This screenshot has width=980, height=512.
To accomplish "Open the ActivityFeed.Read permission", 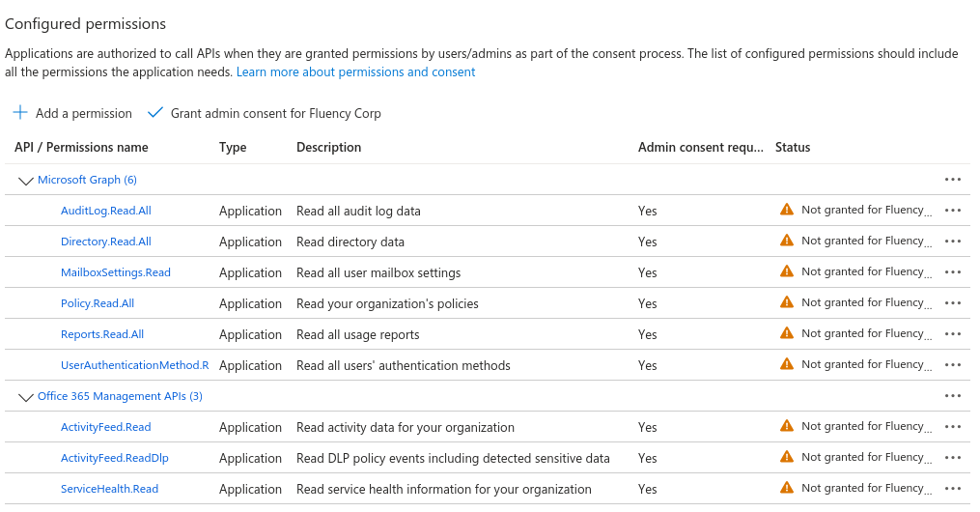I will tap(105, 427).
